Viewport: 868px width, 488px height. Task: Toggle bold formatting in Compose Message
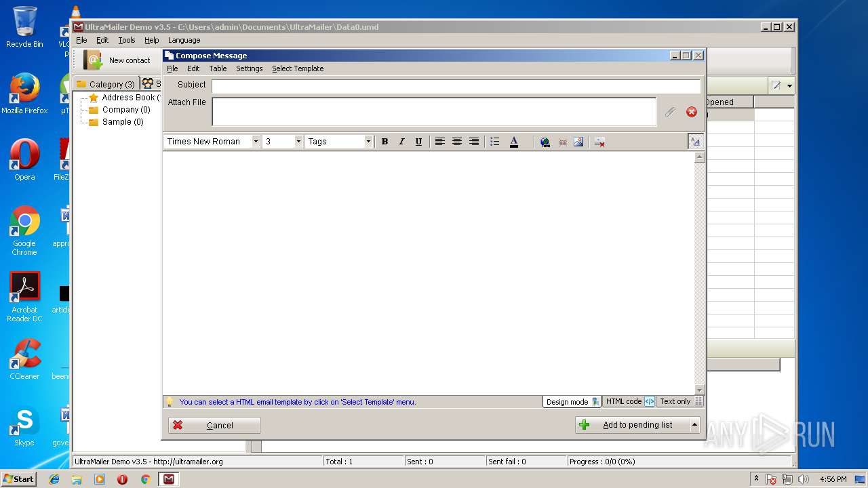pyautogui.click(x=384, y=142)
